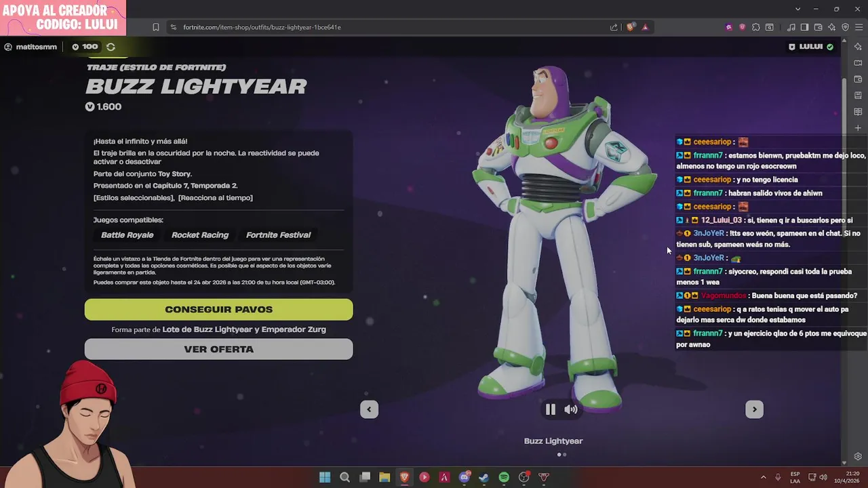Select the Battle Royale game tag
This screenshot has height=488, width=868.
127,235
